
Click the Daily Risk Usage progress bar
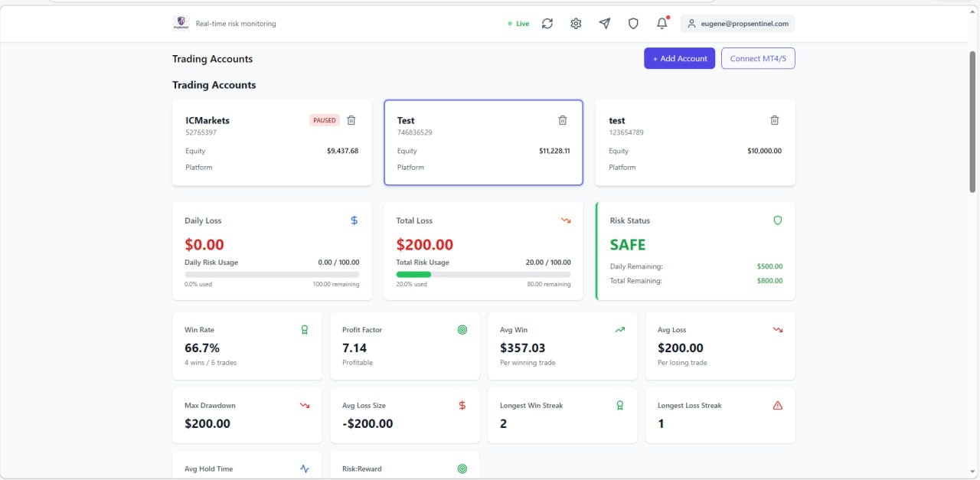(x=272, y=274)
